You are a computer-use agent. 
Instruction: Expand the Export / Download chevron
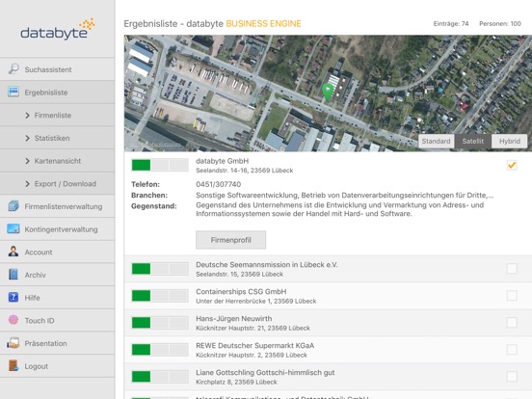pyautogui.click(x=28, y=183)
